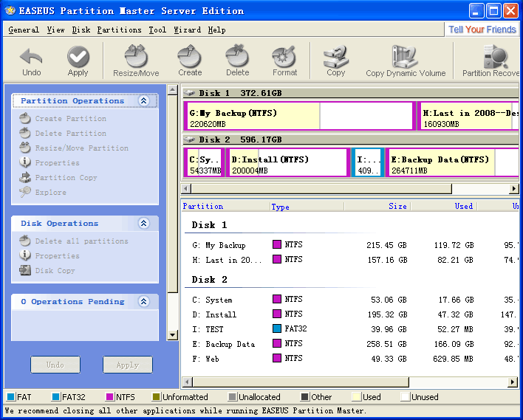Open the Disk menu
Viewport: 523px width, 420px height.
coord(81,30)
